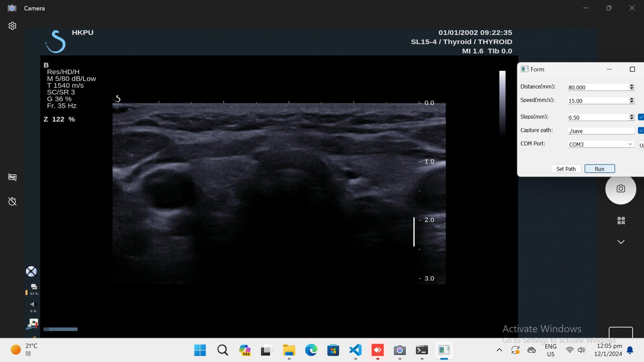The height and width of the screenshot is (362, 644).
Task: Toggle the photo timer icon
Action: 12,201
